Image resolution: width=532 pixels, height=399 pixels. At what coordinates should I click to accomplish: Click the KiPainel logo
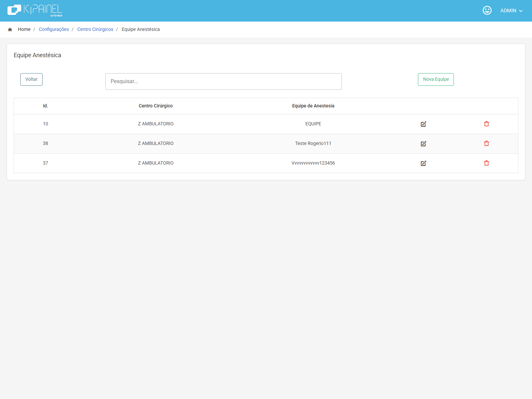point(35,10)
